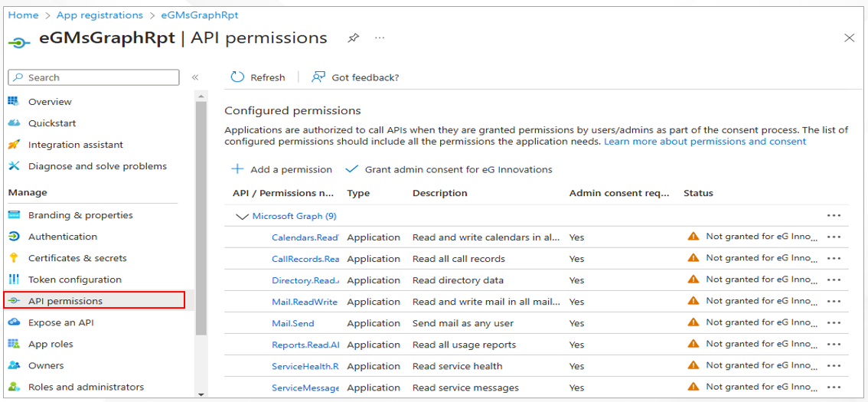Go to Home breadcrumb link

pos(23,15)
